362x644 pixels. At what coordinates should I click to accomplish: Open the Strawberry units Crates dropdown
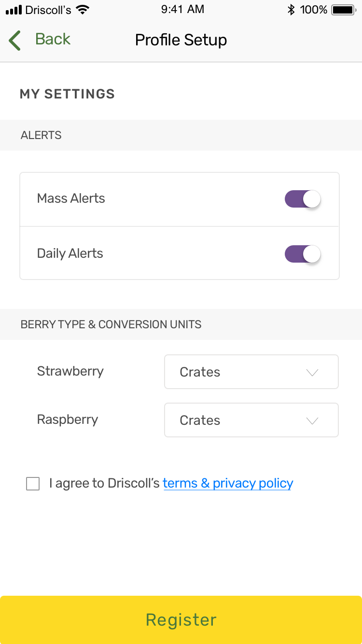[251, 372]
